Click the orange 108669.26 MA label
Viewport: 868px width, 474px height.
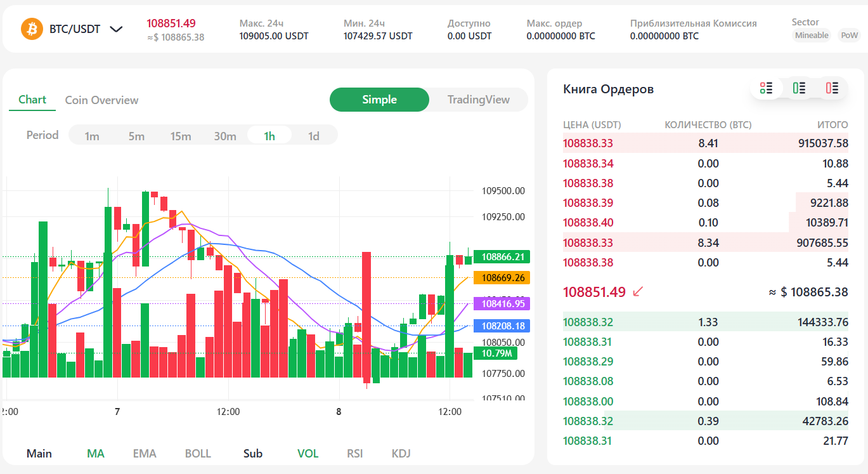click(x=502, y=278)
